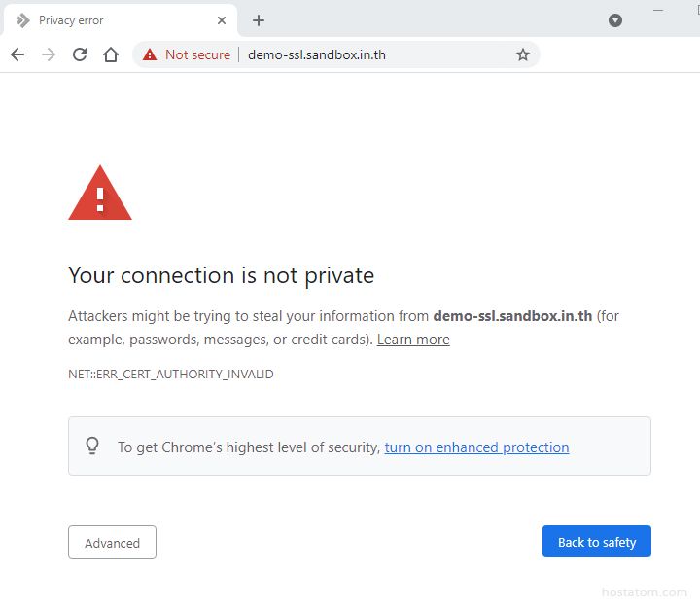Viewport: 700px width, 608px height.
Task: Close the Privacy error tab
Action: click(223, 20)
